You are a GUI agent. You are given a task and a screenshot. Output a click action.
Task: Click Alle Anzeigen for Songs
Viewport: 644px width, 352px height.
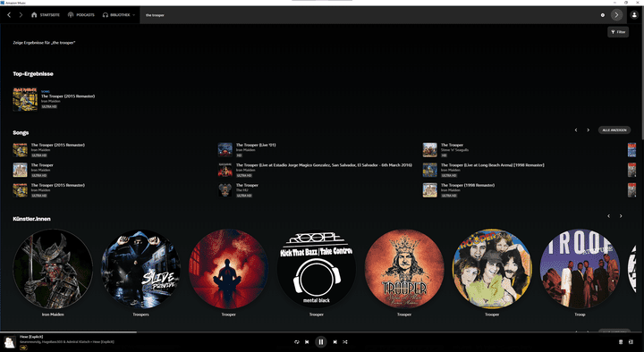click(614, 130)
